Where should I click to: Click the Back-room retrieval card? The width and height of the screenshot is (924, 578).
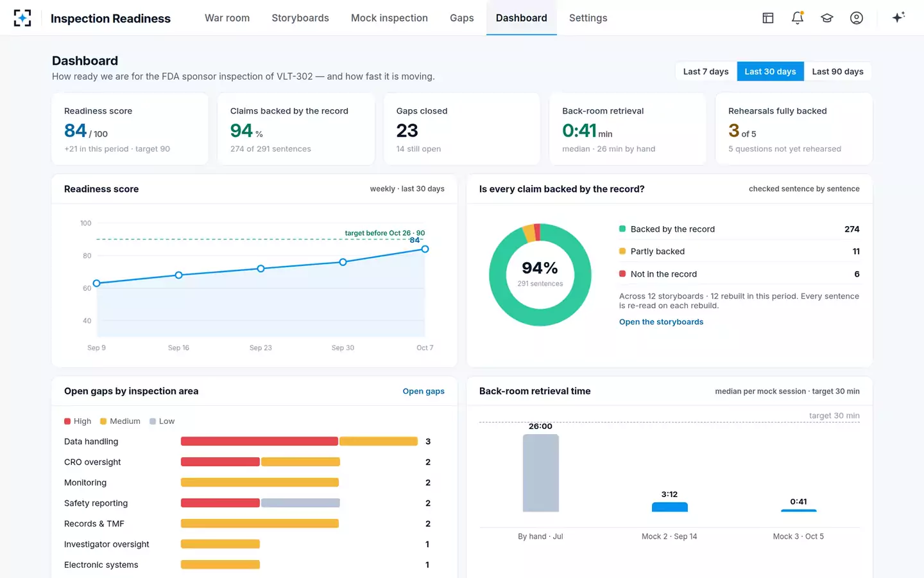[x=628, y=129]
